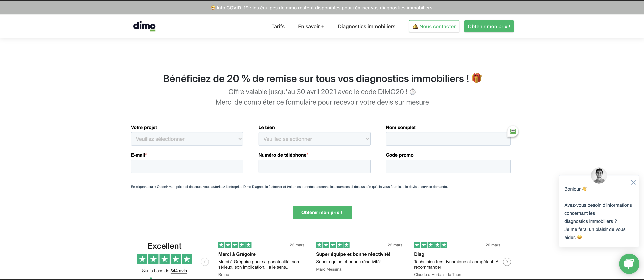
Task: Open the Le bien dropdown
Action: pyautogui.click(x=314, y=139)
